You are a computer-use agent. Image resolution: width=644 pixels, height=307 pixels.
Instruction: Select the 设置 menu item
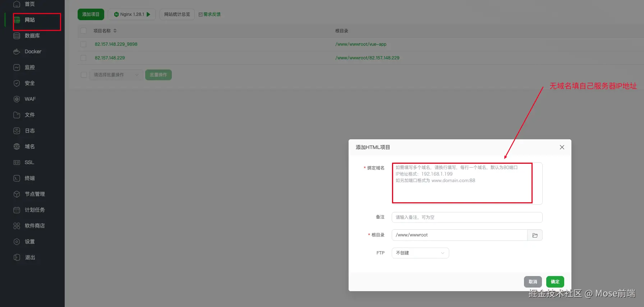30,241
